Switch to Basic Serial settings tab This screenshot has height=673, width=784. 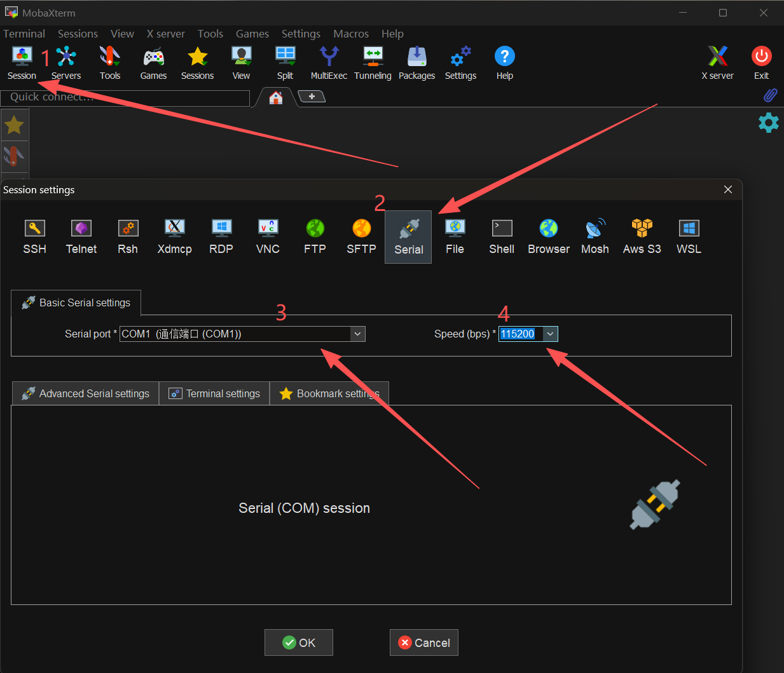coord(76,303)
